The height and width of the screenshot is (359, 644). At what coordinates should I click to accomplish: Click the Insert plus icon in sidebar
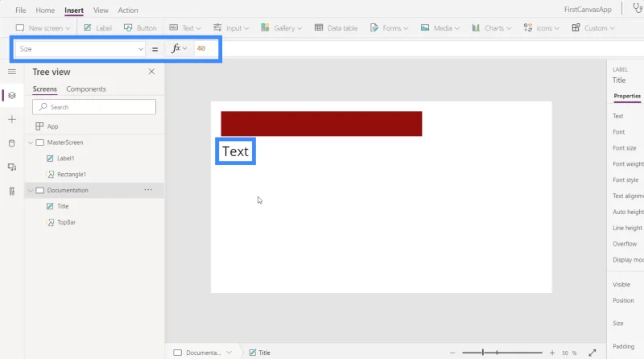(12, 119)
